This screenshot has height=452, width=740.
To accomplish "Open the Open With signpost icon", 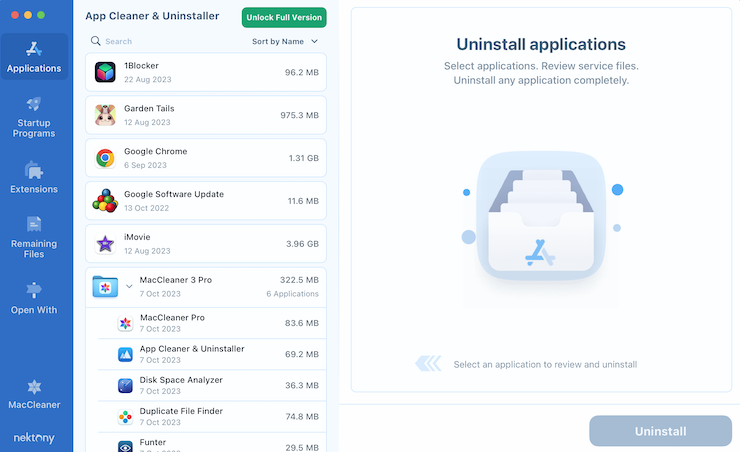I will tap(34, 290).
